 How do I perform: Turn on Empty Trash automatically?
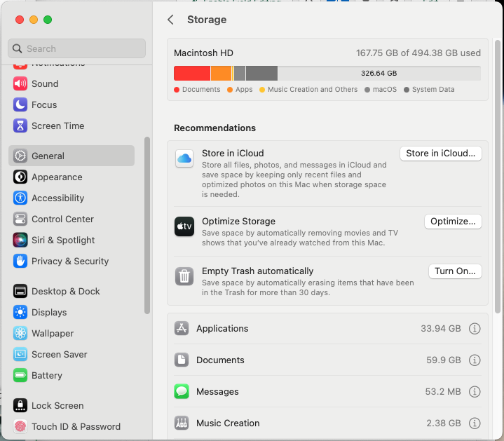tap(455, 271)
